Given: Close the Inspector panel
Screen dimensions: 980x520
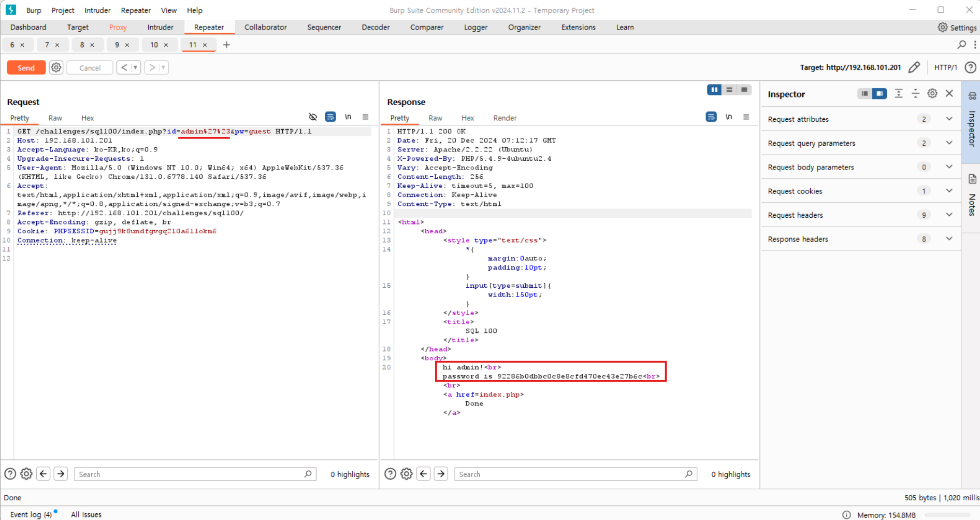Looking at the screenshot, I should coord(949,93).
